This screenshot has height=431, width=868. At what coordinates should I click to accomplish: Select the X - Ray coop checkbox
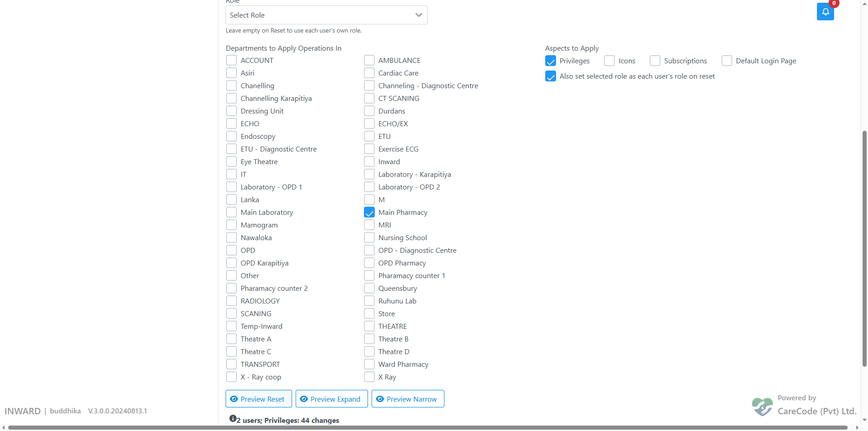click(231, 377)
